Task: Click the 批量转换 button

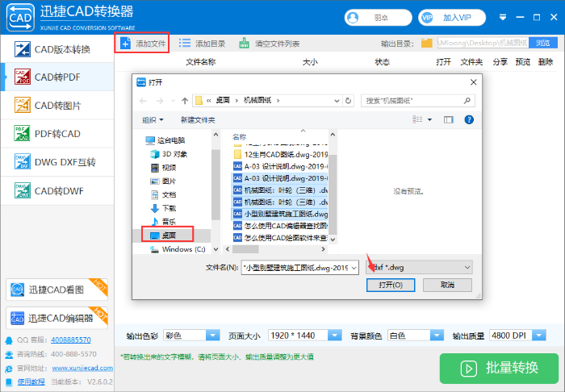Action: (499, 369)
